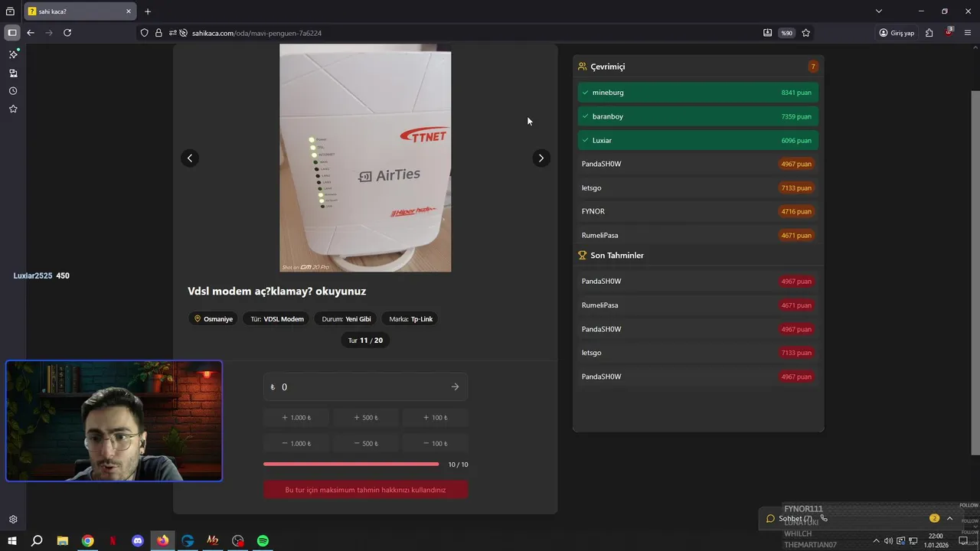Open the sidebar AI chatbot sparkle icon
Screen dimensions: 980x551
tap(13, 54)
